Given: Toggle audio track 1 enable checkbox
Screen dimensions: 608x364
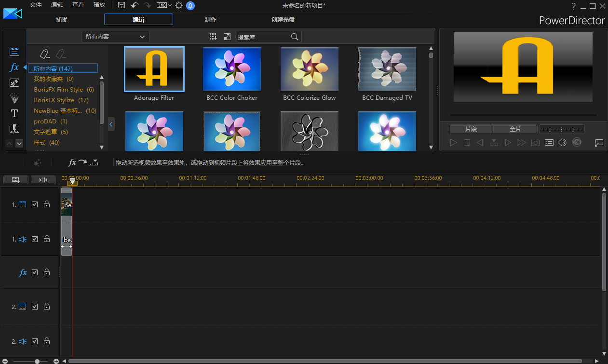Looking at the screenshot, I should (x=35, y=239).
